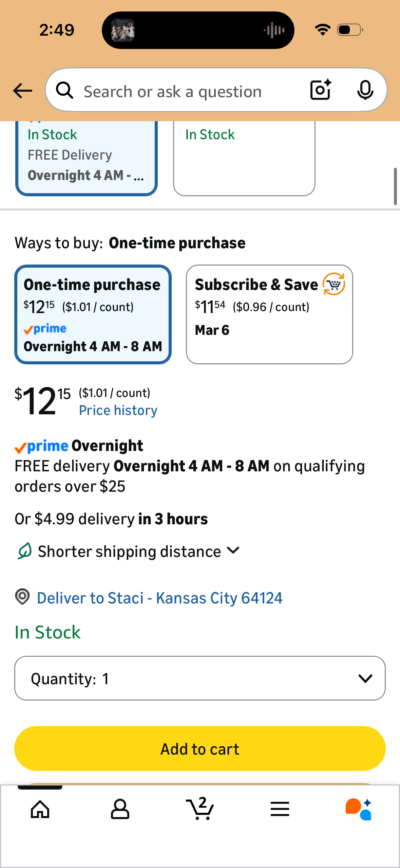Image resolution: width=400 pixels, height=868 pixels.
Task: Tap the back arrow icon
Action: [x=22, y=91]
